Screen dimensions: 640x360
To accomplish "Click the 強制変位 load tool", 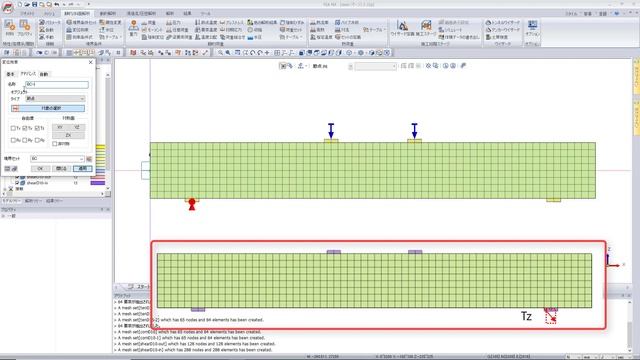I will pos(153,37).
